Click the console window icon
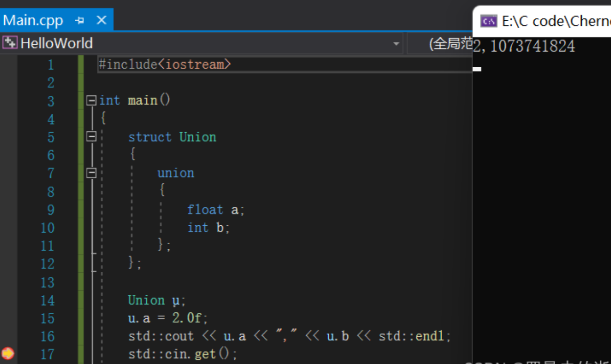The width and height of the screenshot is (611, 364). click(489, 21)
